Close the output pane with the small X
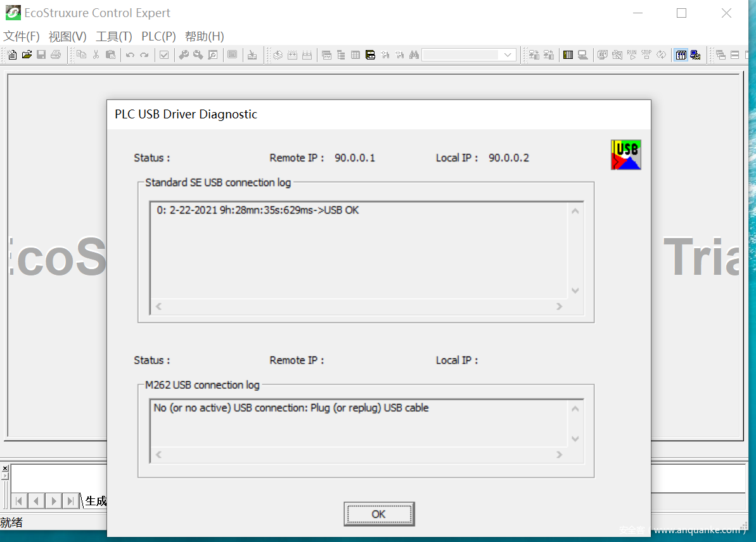This screenshot has width=756, height=542. (x=5, y=469)
